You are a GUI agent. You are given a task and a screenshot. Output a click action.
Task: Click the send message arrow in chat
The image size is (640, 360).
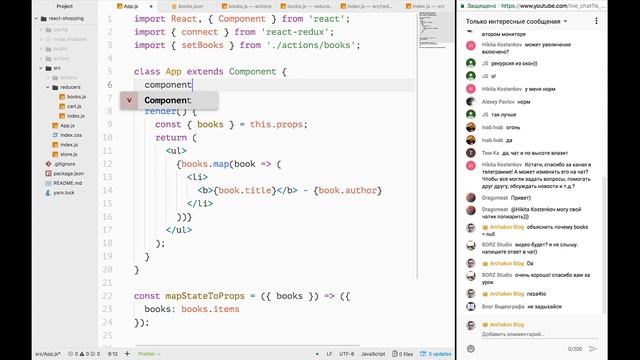[x=593, y=349]
